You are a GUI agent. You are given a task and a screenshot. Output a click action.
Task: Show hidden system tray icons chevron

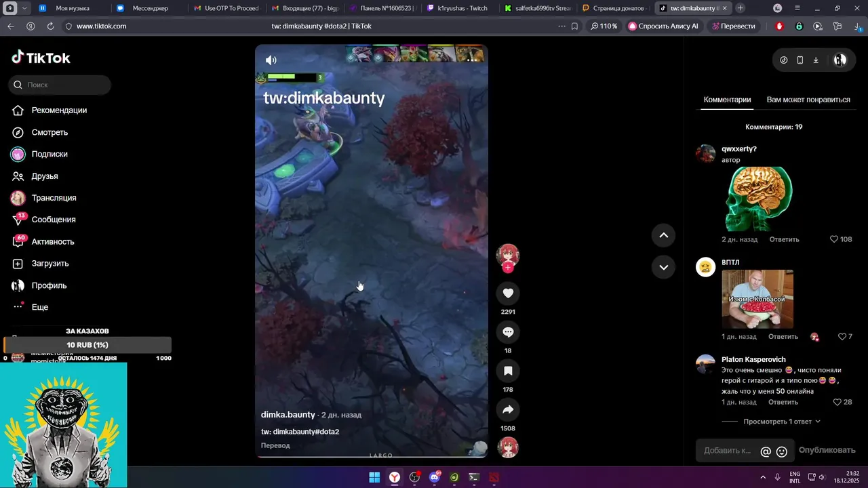[763, 477]
